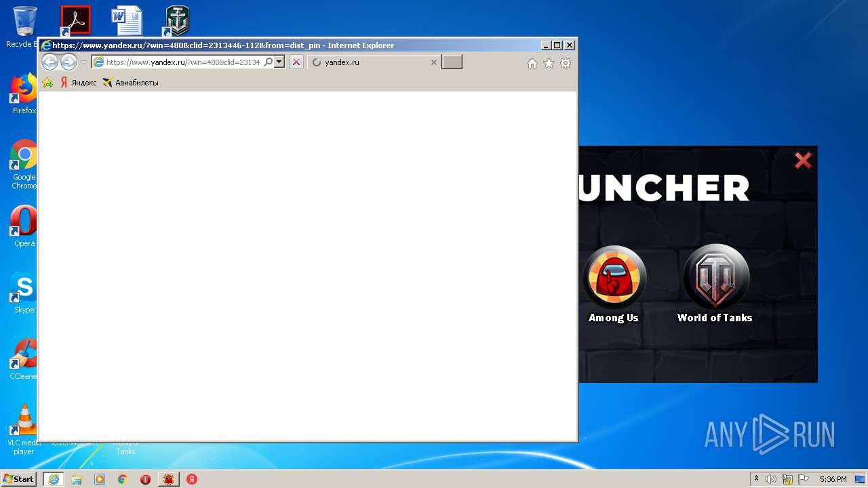Open the red bug taskbar app
Viewport: 868px width, 488px height.
tap(169, 479)
